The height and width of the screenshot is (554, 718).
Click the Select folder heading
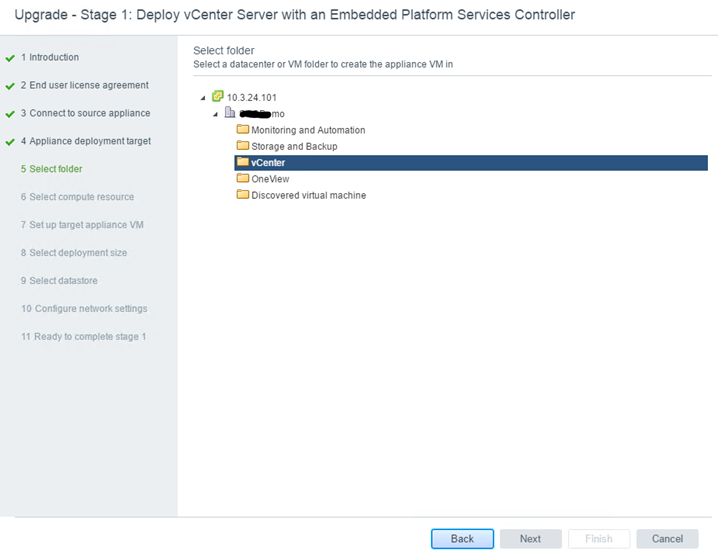point(223,50)
